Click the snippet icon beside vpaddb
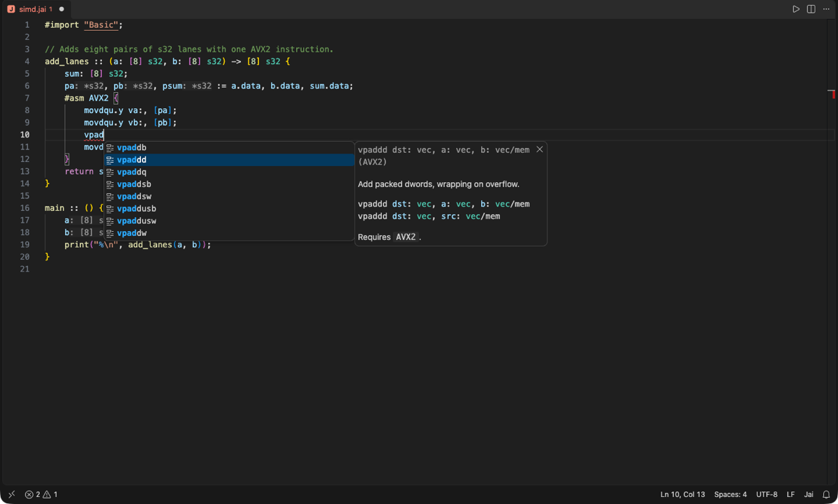The height and width of the screenshot is (504, 838). point(110,148)
